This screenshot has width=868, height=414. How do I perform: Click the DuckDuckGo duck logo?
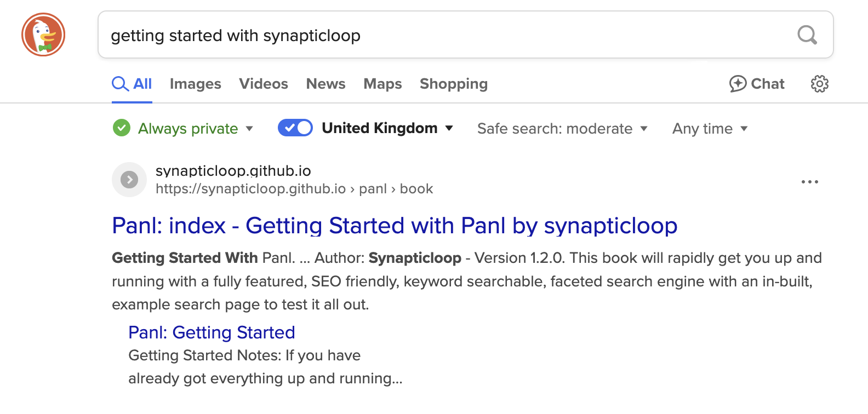[x=43, y=35]
